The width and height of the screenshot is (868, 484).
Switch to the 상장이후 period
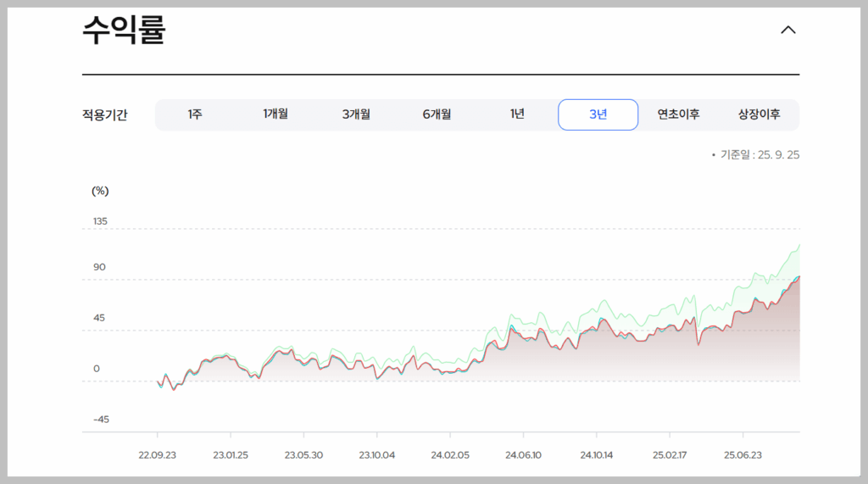pyautogui.click(x=759, y=114)
